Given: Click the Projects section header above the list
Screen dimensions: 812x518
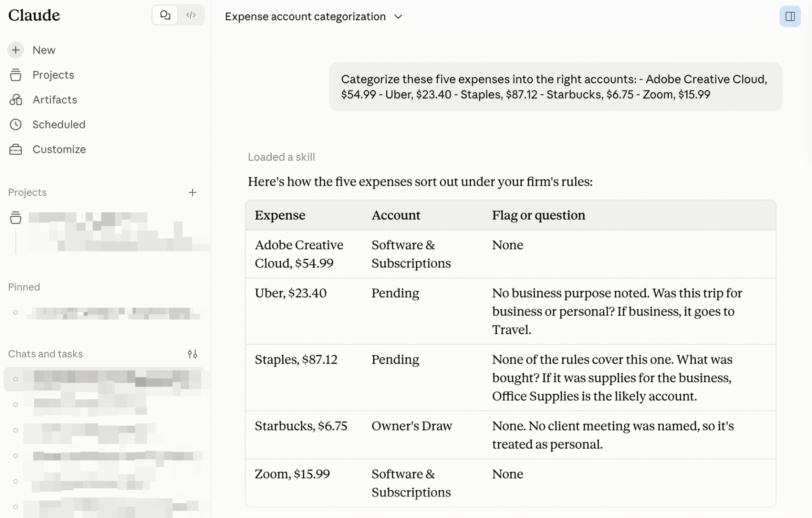Looking at the screenshot, I should (x=27, y=192).
